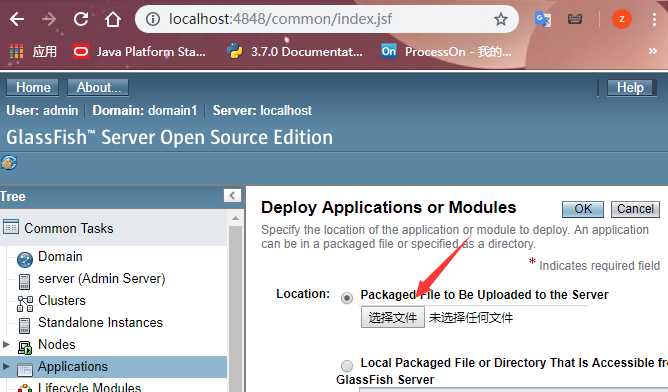This screenshot has height=392, width=668.
Task: Open the orange profile avatar
Action: (622, 19)
